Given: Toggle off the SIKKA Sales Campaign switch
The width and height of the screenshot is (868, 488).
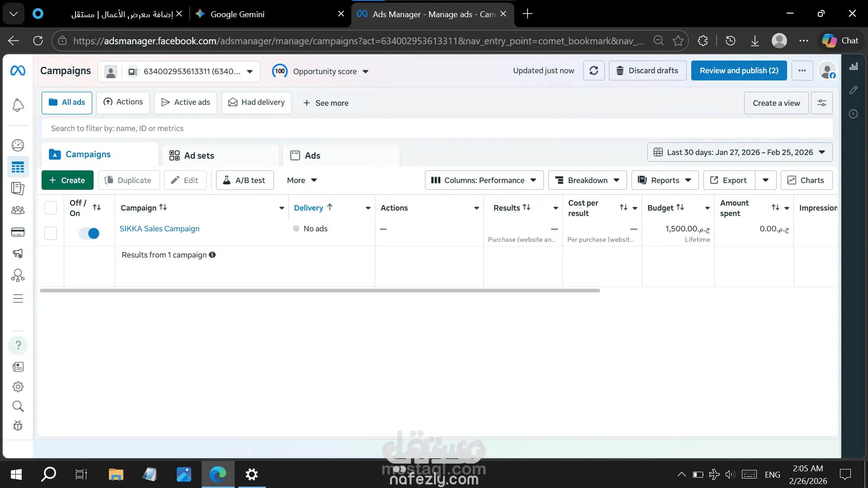Looking at the screenshot, I should pos(89,233).
